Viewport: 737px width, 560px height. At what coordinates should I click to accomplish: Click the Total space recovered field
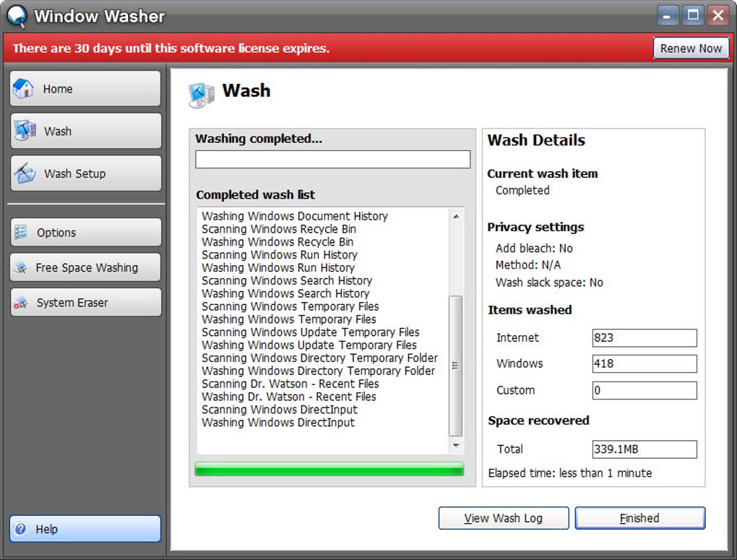pos(645,449)
